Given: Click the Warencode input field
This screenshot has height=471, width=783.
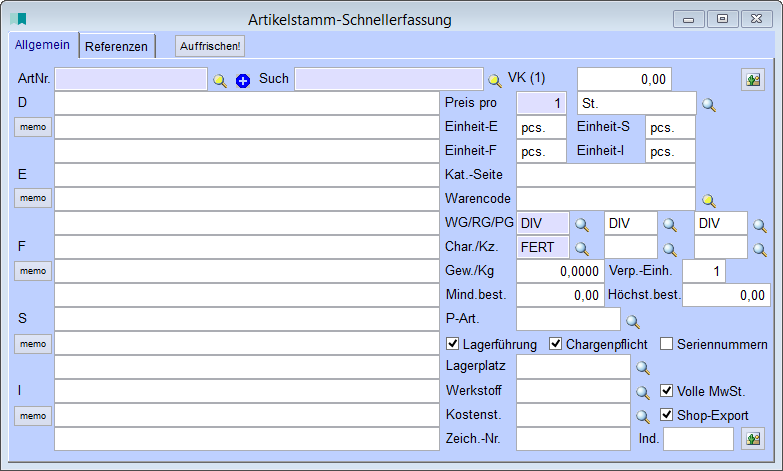Looking at the screenshot, I should tap(606, 199).
